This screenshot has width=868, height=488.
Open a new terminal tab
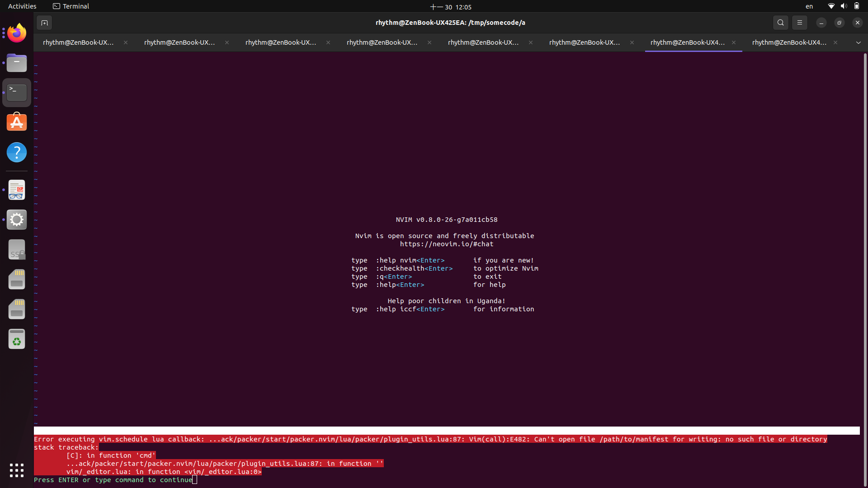44,22
